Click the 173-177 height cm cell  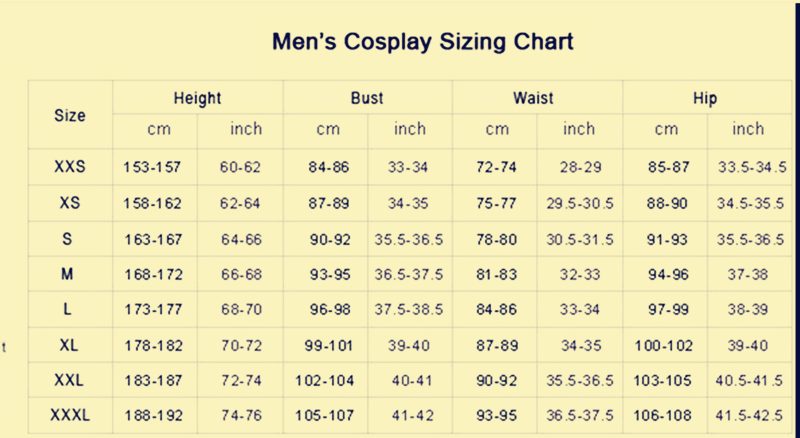point(154,309)
